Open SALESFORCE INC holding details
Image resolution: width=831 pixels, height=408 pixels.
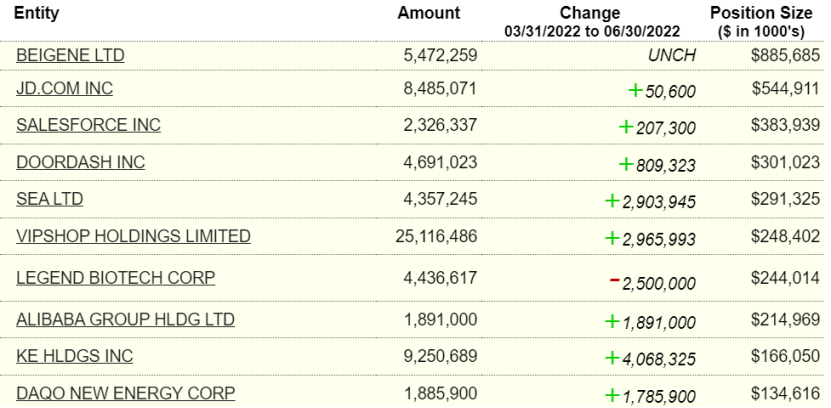88,125
